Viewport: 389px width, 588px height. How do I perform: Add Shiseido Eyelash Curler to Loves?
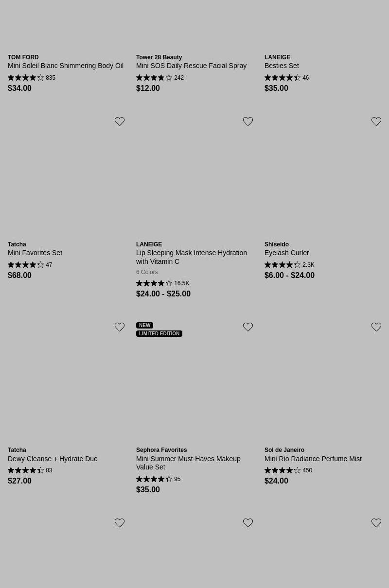pyautogui.click(x=376, y=121)
